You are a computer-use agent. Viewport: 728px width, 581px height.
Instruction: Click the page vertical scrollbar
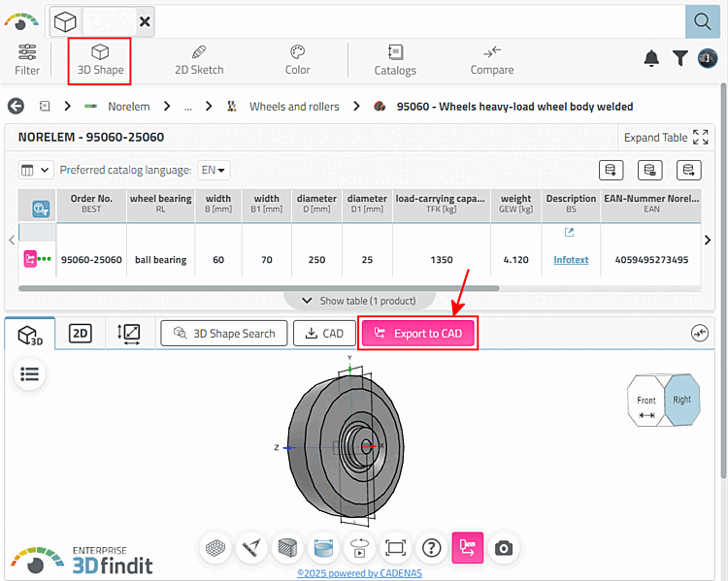point(723,280)
